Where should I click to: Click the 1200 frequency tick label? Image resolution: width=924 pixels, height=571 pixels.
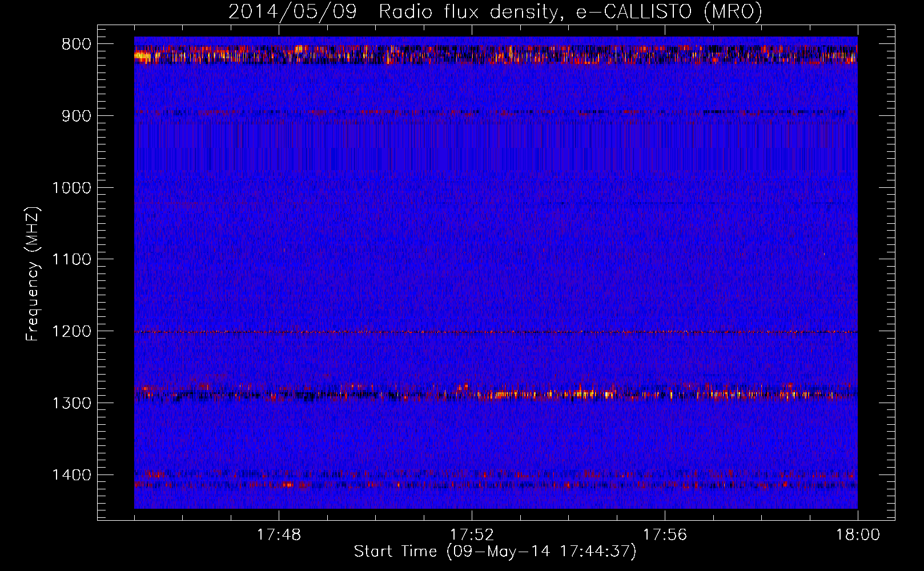(72, 331)
